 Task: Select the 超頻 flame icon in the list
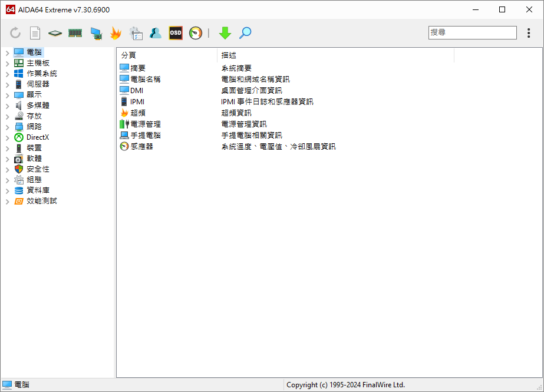pos(124,113)
